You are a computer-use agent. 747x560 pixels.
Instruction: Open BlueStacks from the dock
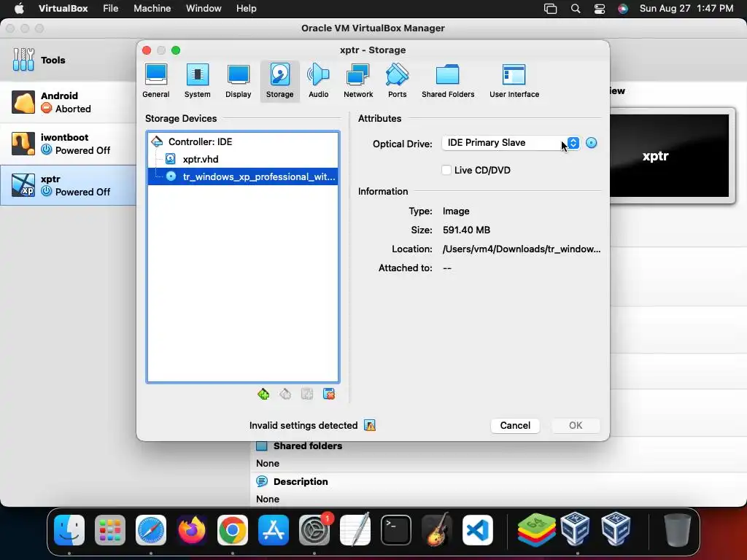click(x=536, y=530)
